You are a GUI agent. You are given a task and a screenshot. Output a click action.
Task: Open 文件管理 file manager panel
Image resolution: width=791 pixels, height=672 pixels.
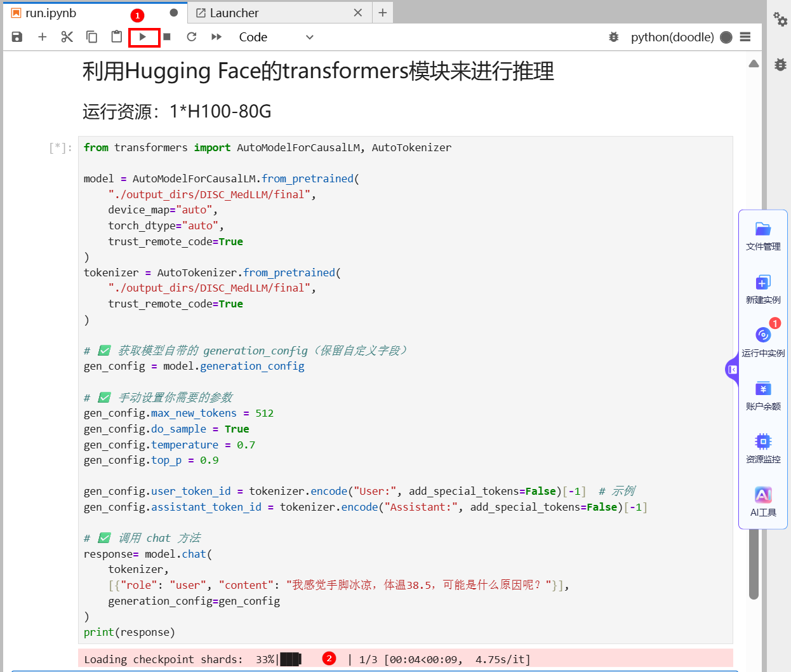point(763,236)
